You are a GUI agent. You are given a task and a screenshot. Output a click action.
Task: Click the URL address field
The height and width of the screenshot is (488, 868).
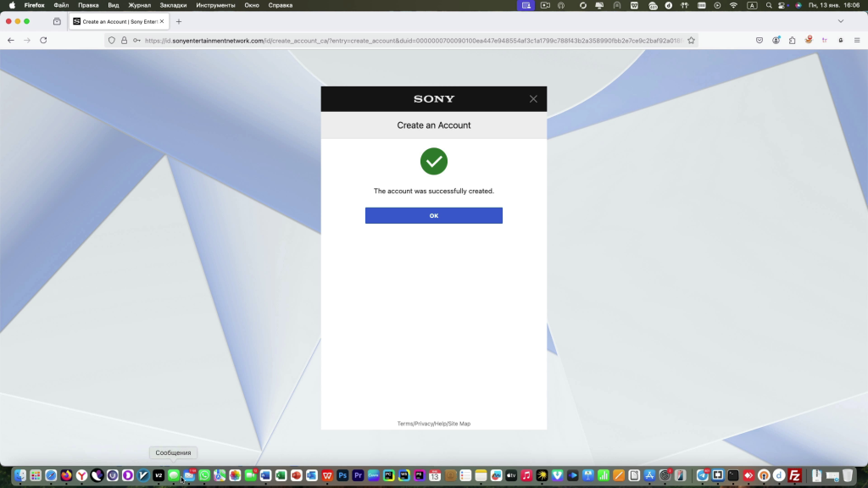(407, 40)
